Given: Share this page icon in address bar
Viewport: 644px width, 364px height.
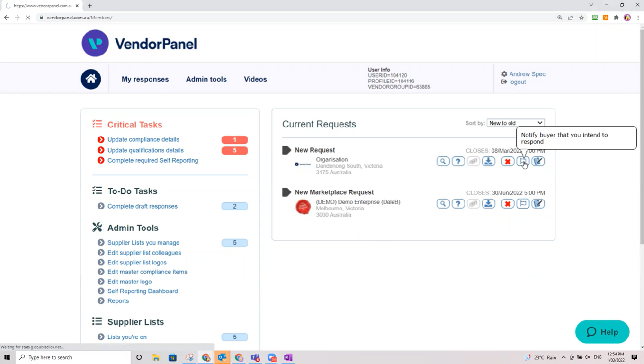Looking at the screenshot, I should [x=571, y=18].
